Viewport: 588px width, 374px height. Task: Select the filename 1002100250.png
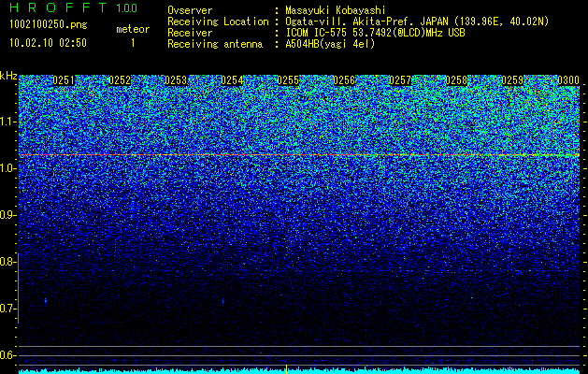coord(49,24)
